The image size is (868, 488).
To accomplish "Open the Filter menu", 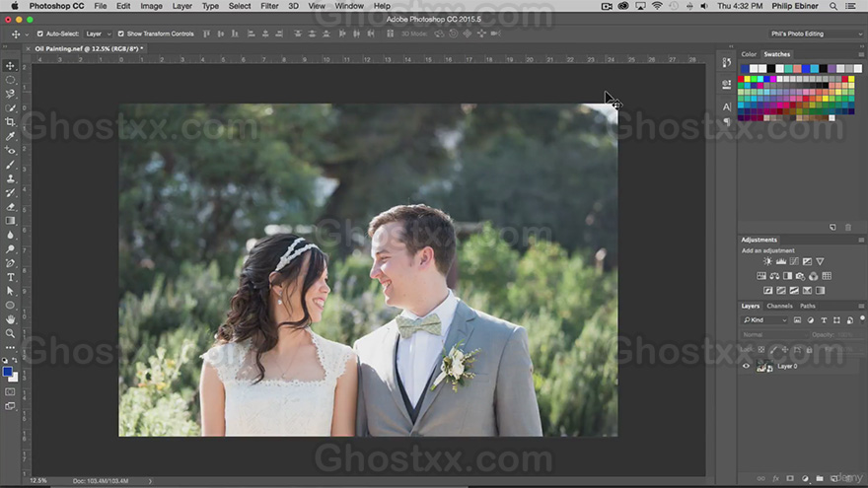I will click(269, 6).
